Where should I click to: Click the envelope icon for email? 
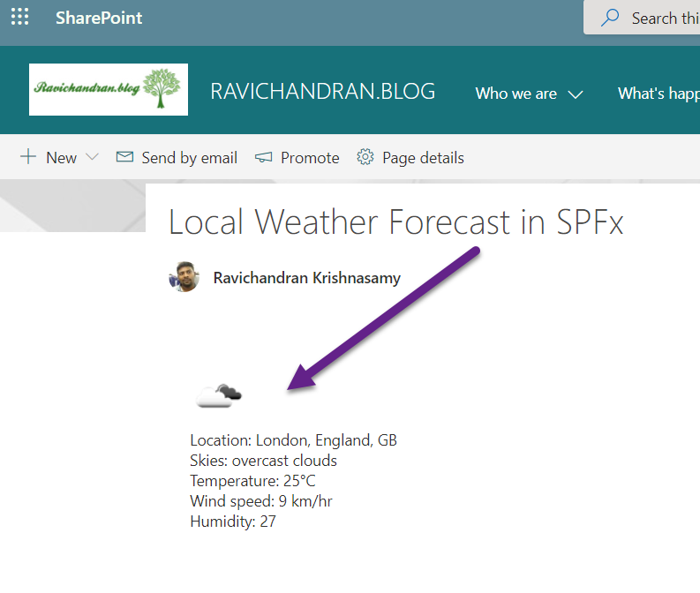(x=125, y=157)
